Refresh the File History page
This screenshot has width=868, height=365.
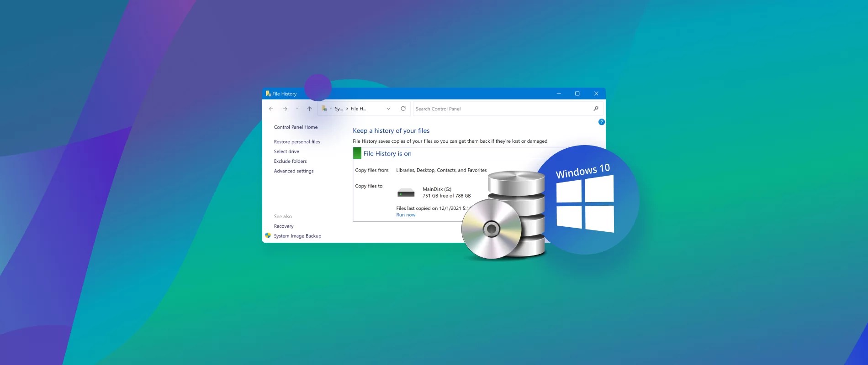(403, 109)
